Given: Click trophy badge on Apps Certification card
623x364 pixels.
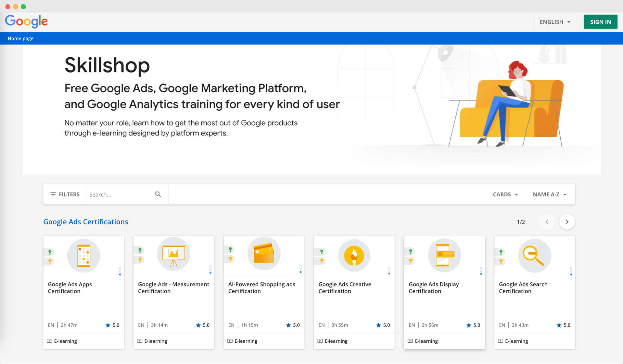Looking at the screenshot, I should point(50,261).
